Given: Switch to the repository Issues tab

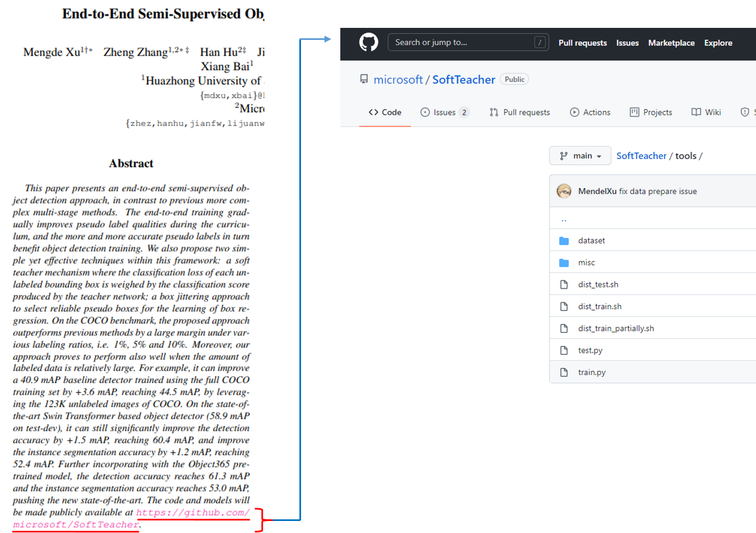Looking at the screenshot, I should 445,112.
